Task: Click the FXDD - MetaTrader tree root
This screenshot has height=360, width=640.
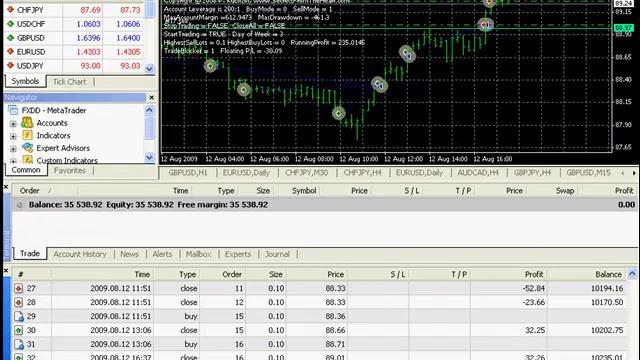Action: 53,110
